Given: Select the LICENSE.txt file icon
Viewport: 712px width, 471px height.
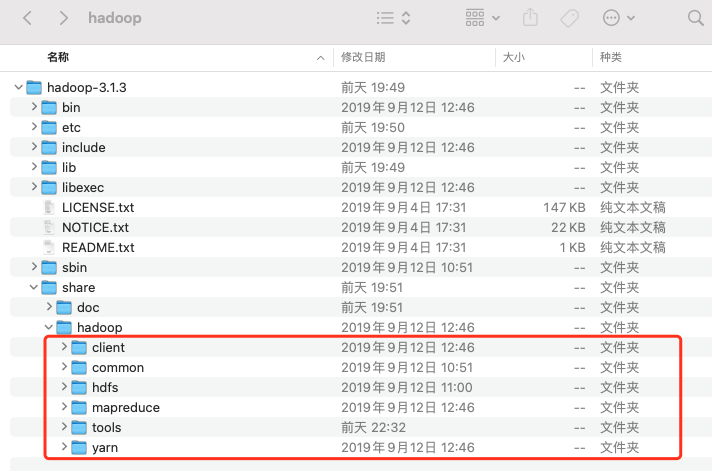Looking at the screenshot, I should 49,207.
